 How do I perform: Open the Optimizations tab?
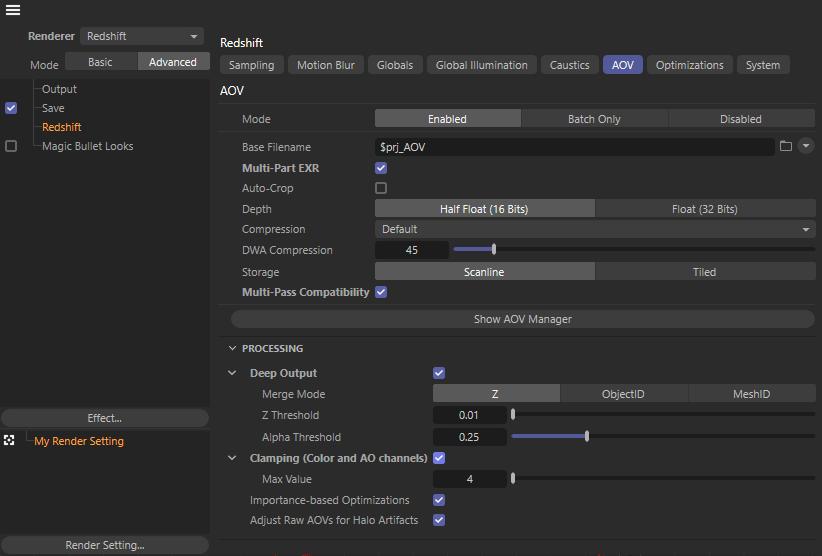pyautogui.click(x=689, y=65)
